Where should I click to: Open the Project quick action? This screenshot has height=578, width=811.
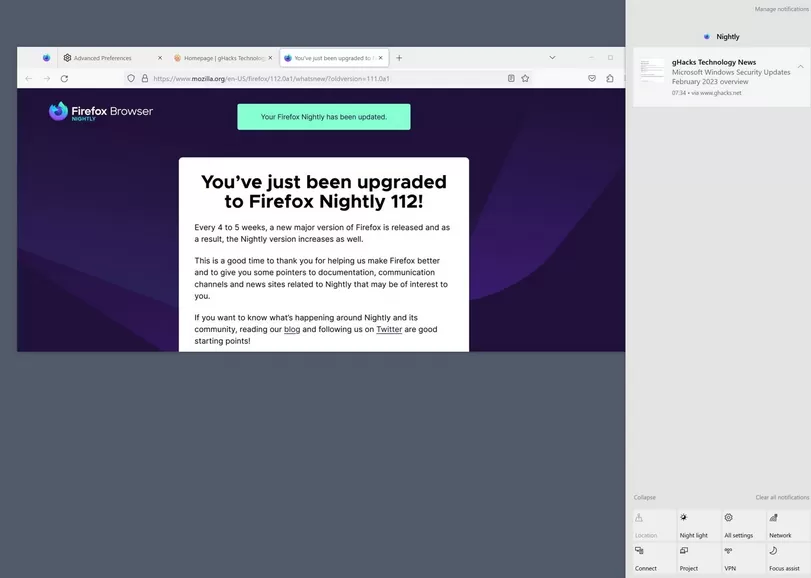[699, 558]
